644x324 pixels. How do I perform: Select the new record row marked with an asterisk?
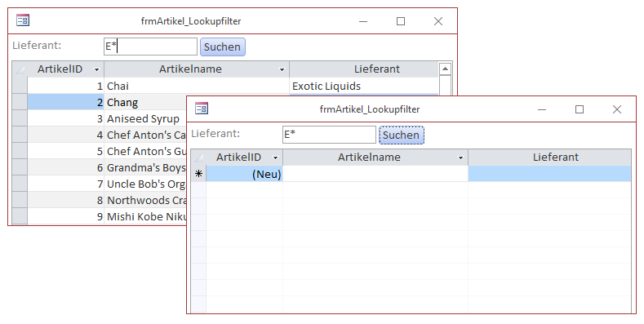[x=199, y=174]
